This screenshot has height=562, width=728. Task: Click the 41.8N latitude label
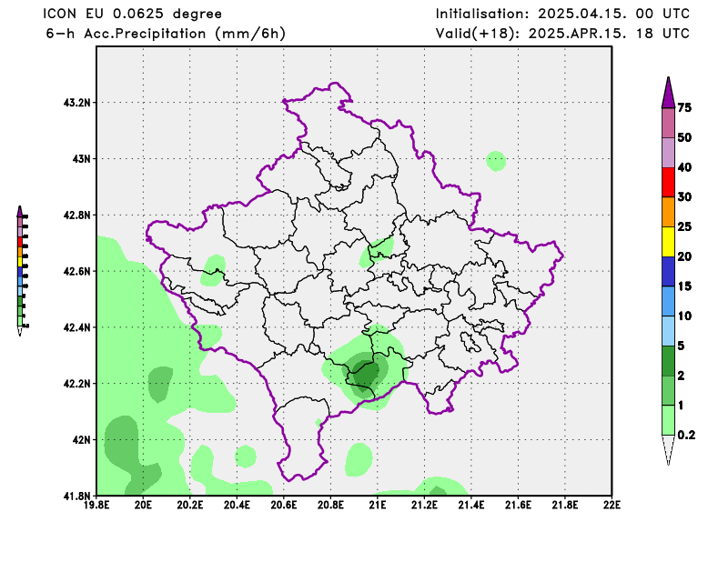77,497
